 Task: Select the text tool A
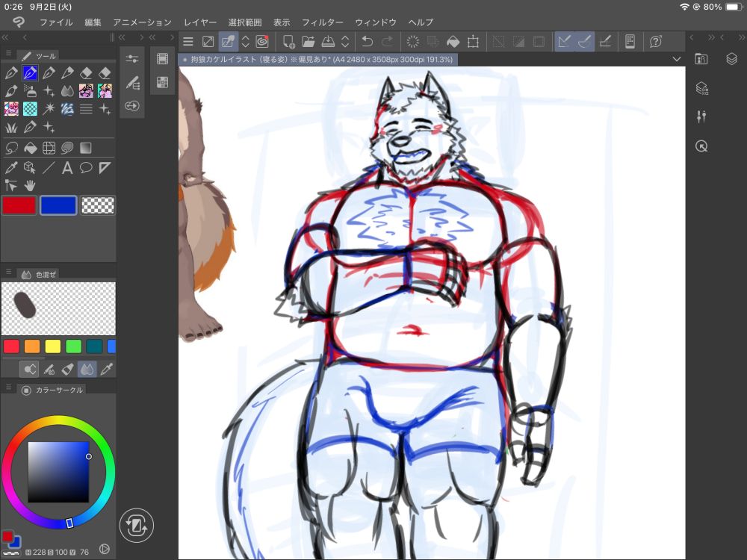click(x=67, y=167)
